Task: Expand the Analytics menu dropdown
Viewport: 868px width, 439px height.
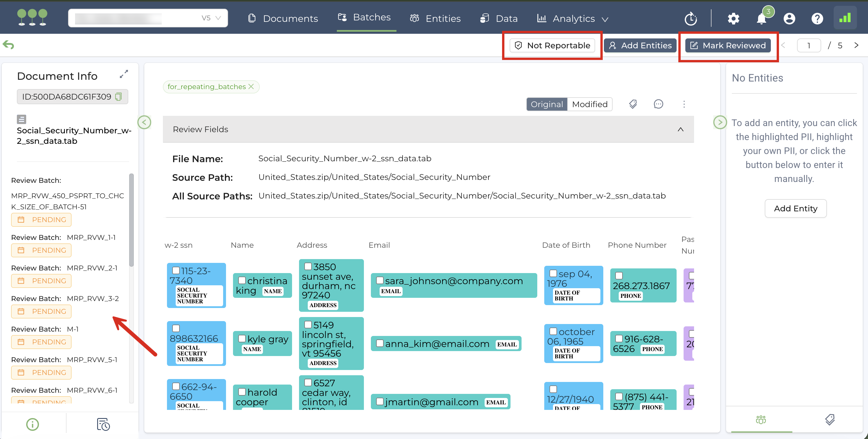Action: point(605,19)
